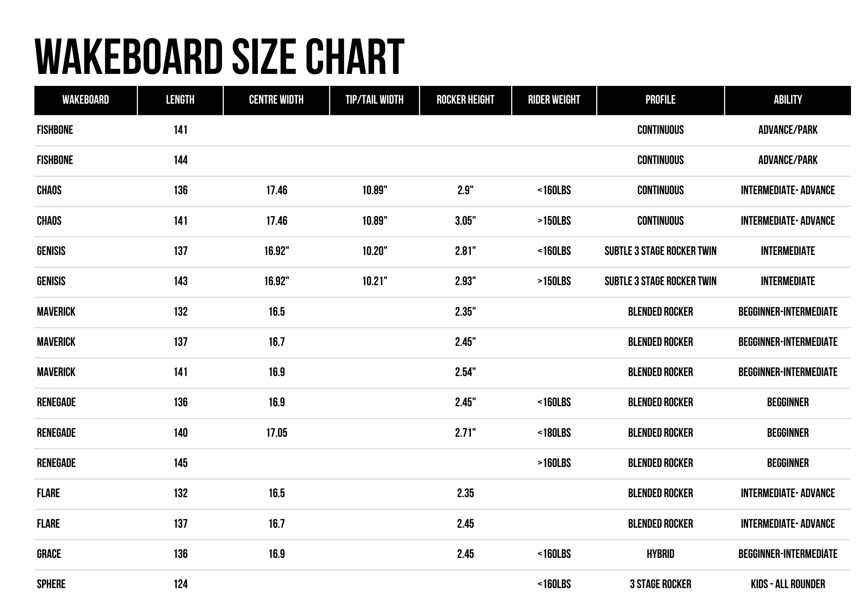Select the Fishbone 141 row name

[55, 130]
